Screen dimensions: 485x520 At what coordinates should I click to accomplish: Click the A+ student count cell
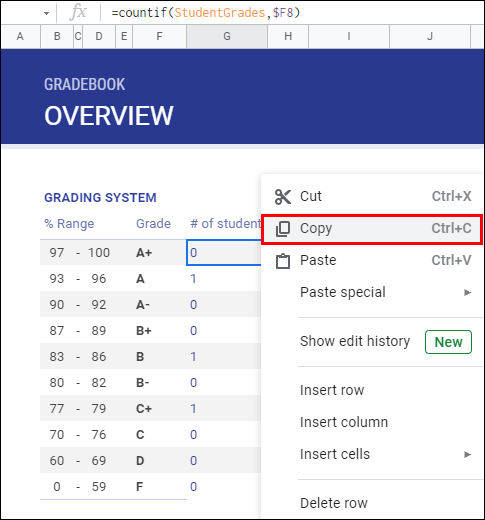pos(224,252)
